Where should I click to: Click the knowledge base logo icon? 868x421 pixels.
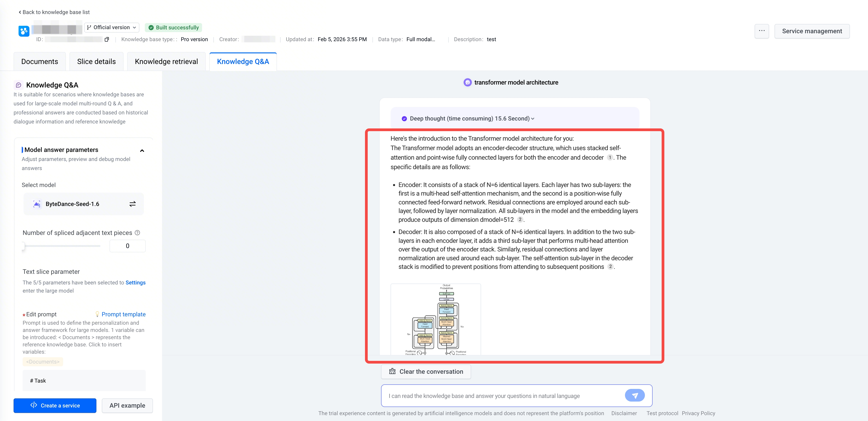pyautogui.click(x=24, y=31)
